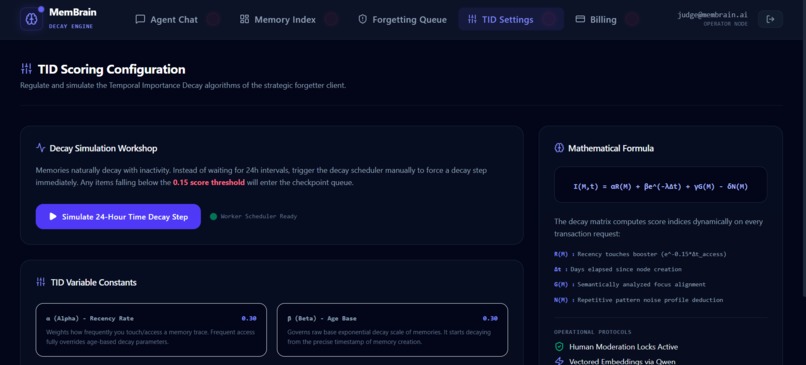The image size is (806, 365).
Task: Click the Human Moderation Locks Active text
Action: point(623,347)
